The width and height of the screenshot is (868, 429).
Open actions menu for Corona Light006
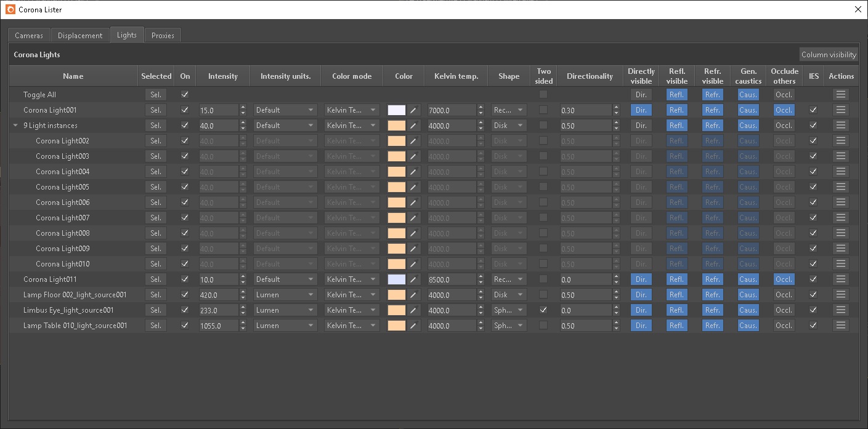[x=841, y=202]
